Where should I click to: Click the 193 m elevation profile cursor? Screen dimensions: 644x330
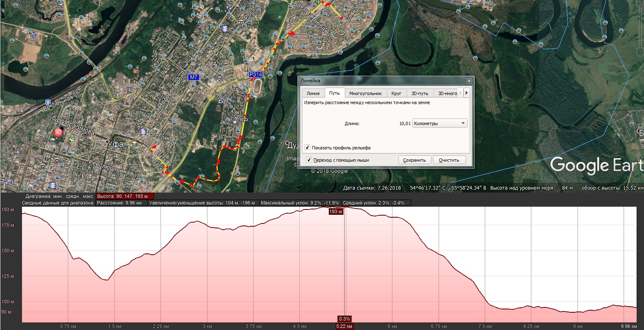coord(335,211)
